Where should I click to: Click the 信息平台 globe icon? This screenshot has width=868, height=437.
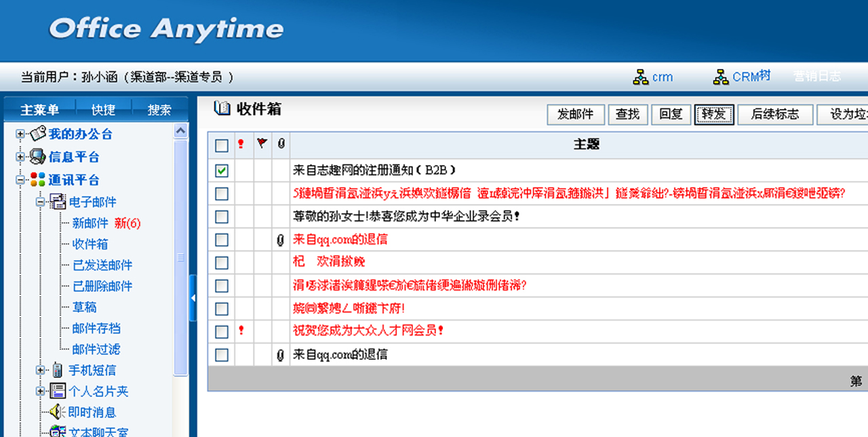pyautogui.click(x=38, y=157)
